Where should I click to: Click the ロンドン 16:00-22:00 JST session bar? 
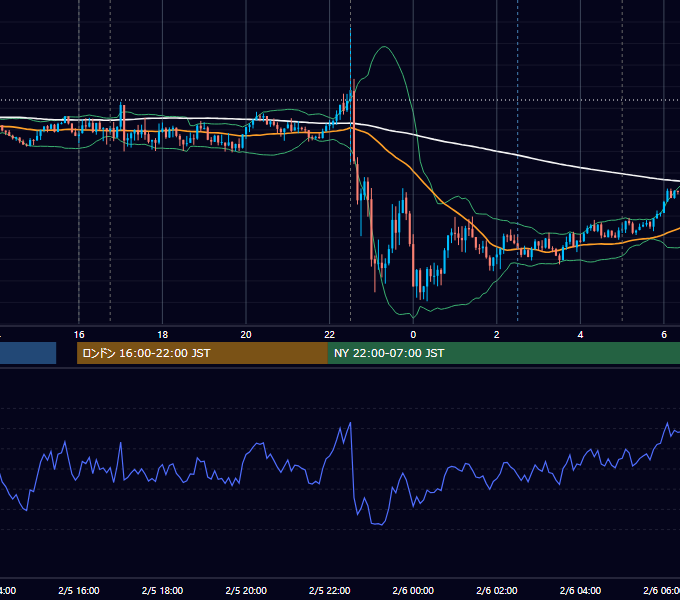(202, 353)
